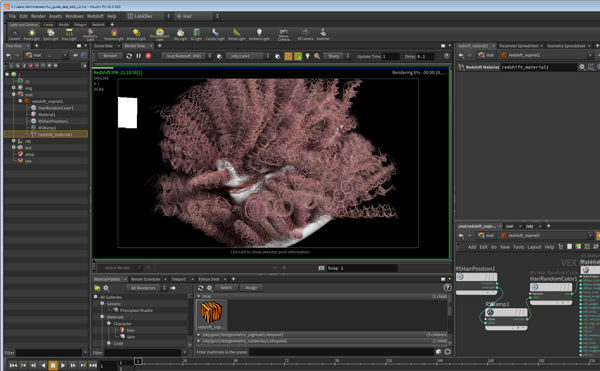Click the Render button
Image resolution: width=600 pixels, height=371 pixels.
(x=110, y=56)
